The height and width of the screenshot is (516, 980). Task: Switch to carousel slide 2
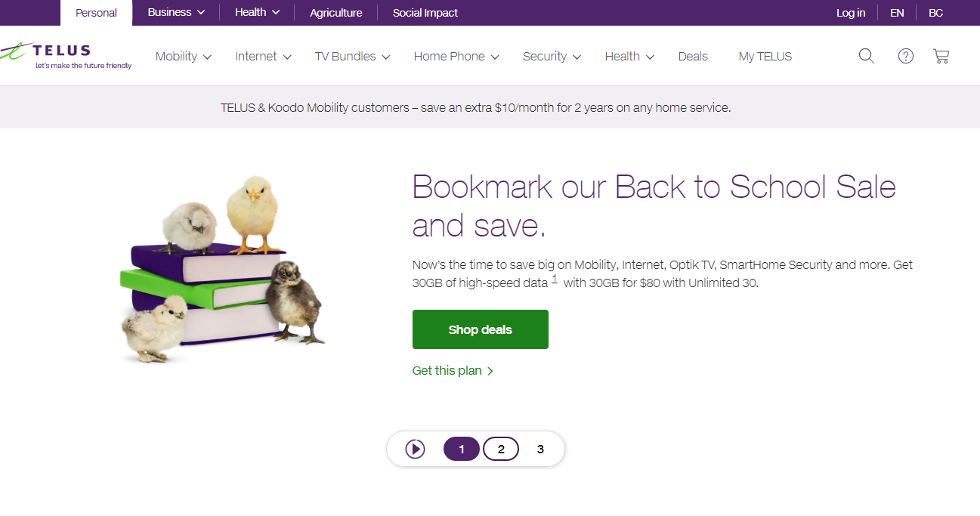click(x=501, y=450)
